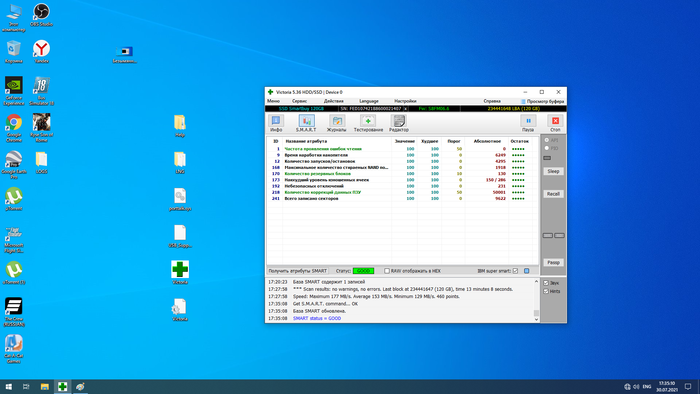Open Просмотр буфера buffer viewer
This screenshot has height=394, width=700.
542,101
